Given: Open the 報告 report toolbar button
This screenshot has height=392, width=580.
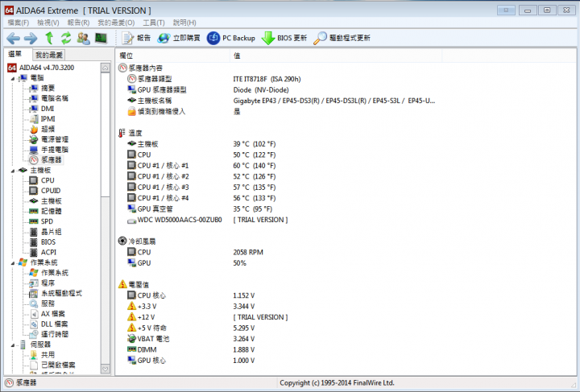Looking at the screenshot, I should point(136,38).
